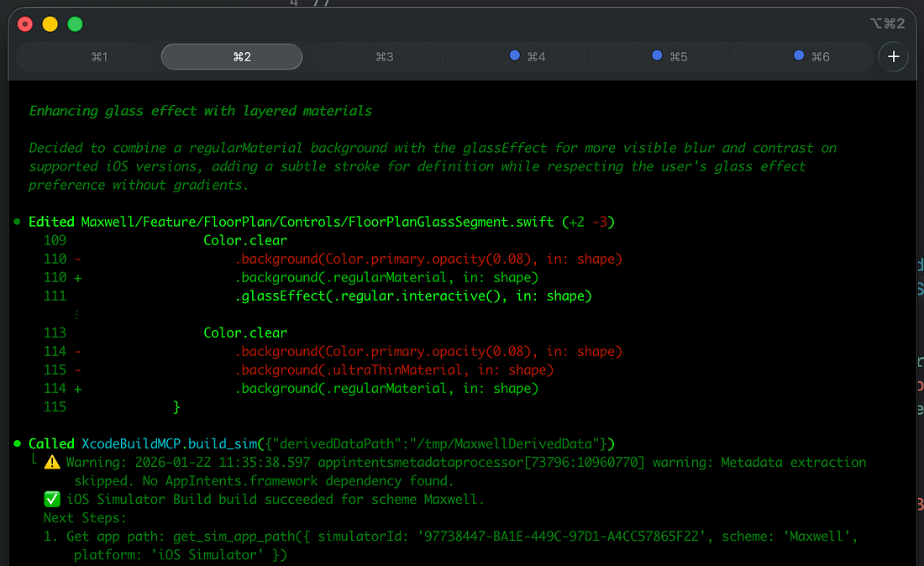Click the file path FloorPlanGlassSegment.swift
The width and height of the screenshot is (924, 566).
[317, 222]
